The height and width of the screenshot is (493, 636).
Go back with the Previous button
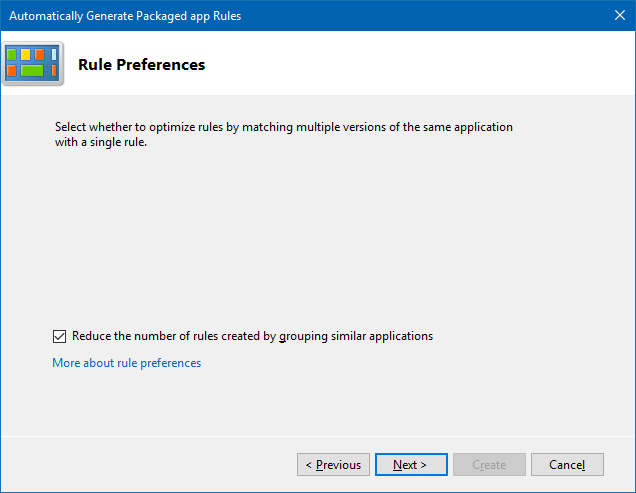point(333,465)
